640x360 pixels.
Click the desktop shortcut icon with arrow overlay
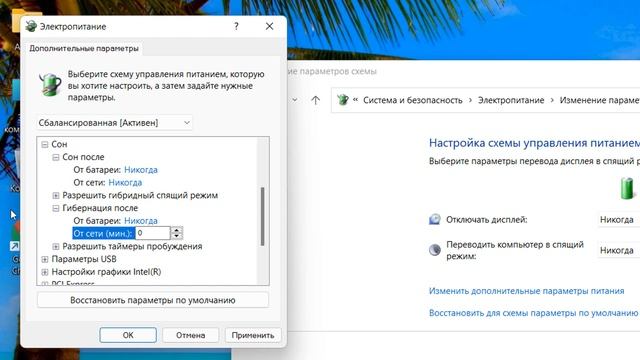point(15,246)
